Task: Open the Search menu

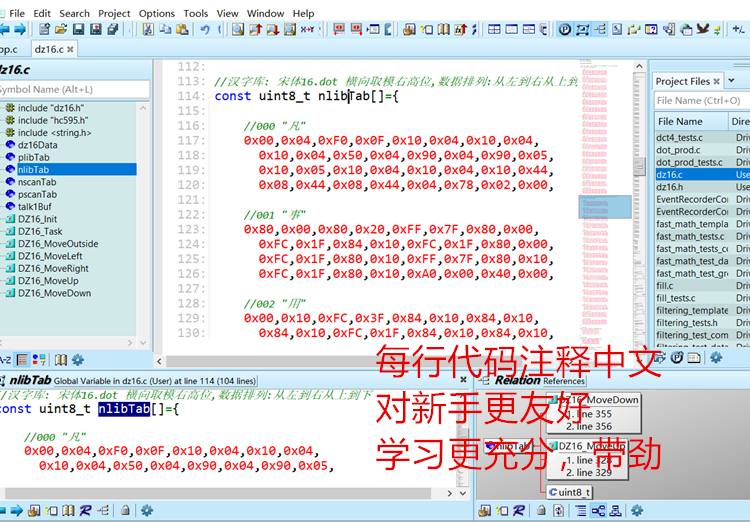Action: (x=74, y=13)
